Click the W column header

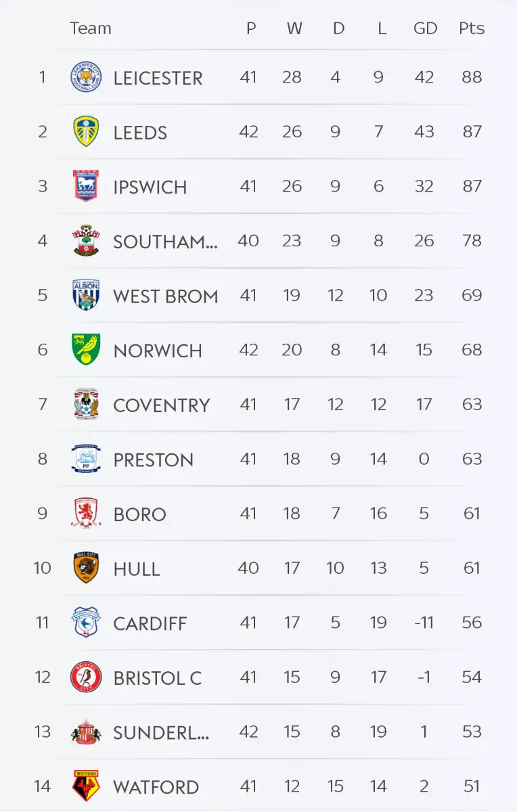[294, 28]
